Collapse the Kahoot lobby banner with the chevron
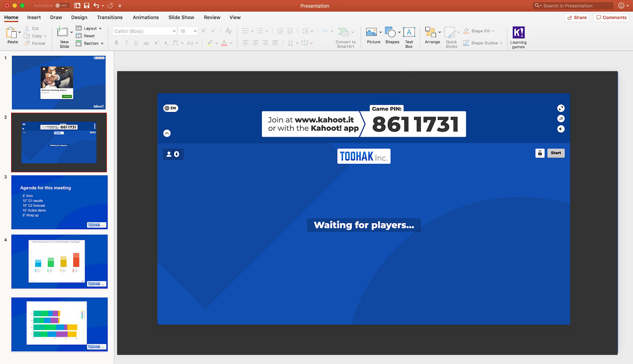This screenshot has width=633, height=364. tap(167, 133)
